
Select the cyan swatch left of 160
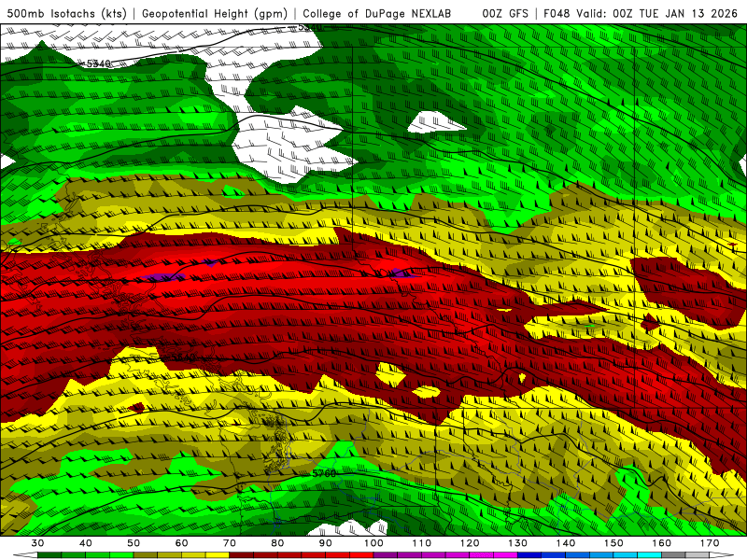650,555
